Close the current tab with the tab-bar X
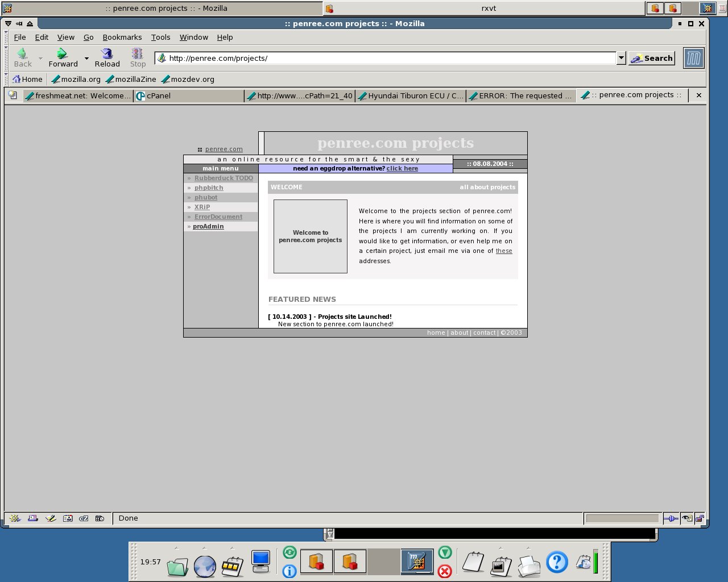The height and width of the screenshot is (582, 728). click(699, 95)
